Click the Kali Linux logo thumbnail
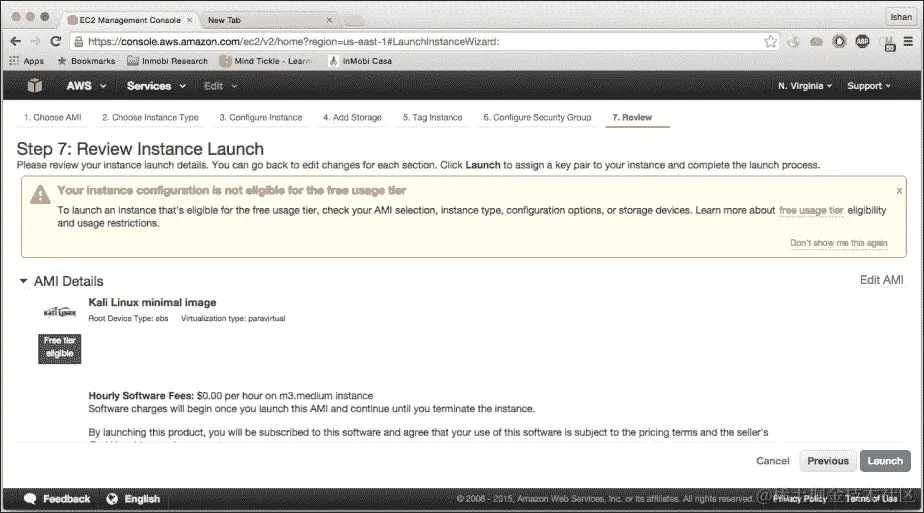924x513 pixels. (x=60, y=312)
